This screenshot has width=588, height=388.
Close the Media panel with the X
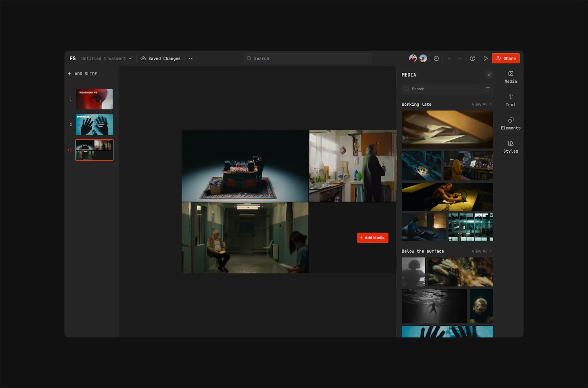pyautogui.click(x=489, y=75)
